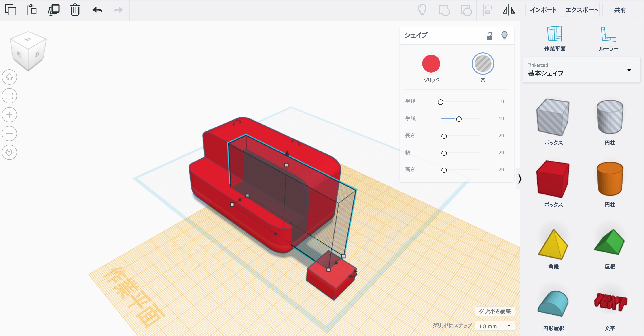Click the zoom in plus button
The height and width of the screenshot is (336, 644).
(9, 115)
